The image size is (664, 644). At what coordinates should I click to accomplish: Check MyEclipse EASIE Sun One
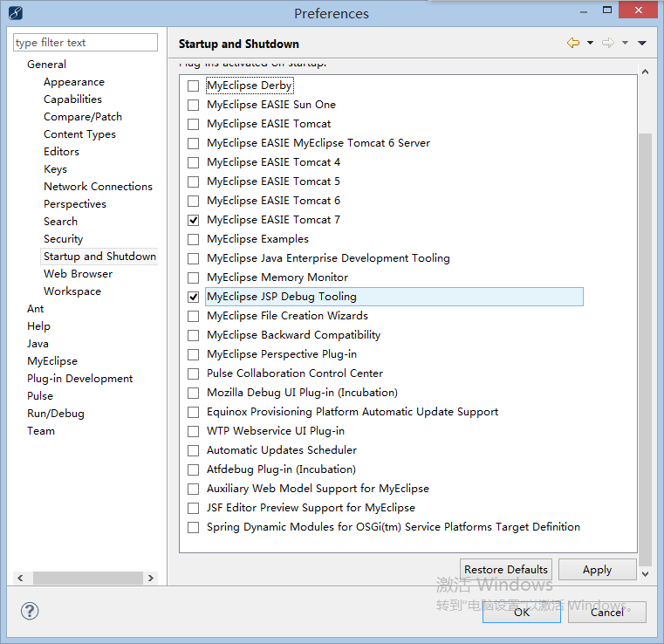193,105
